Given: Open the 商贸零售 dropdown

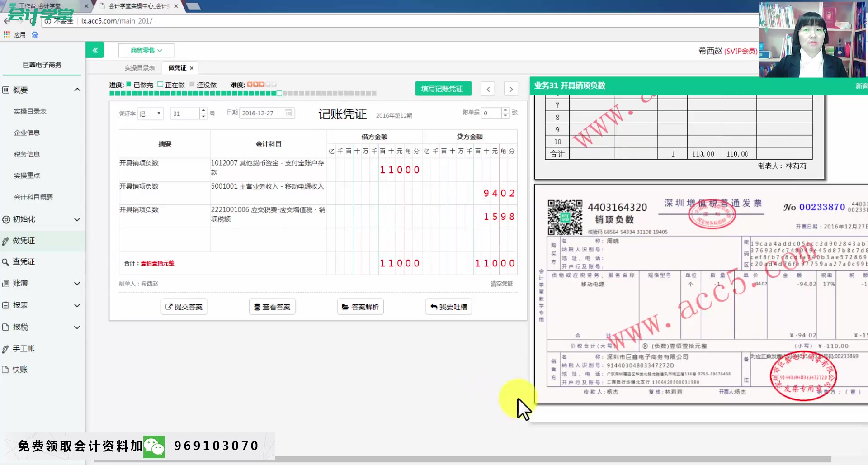Looking at the screenshot, I should [146, 50].
